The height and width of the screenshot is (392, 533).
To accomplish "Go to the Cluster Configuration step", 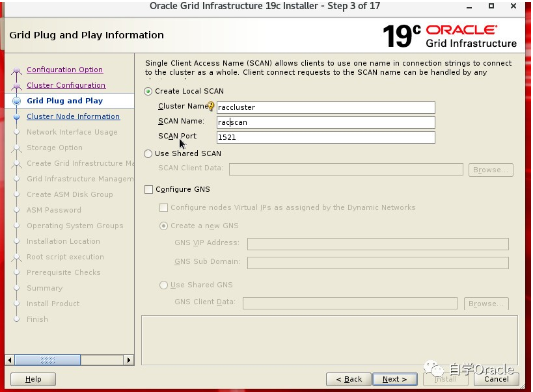I will (x=66, y=85).
